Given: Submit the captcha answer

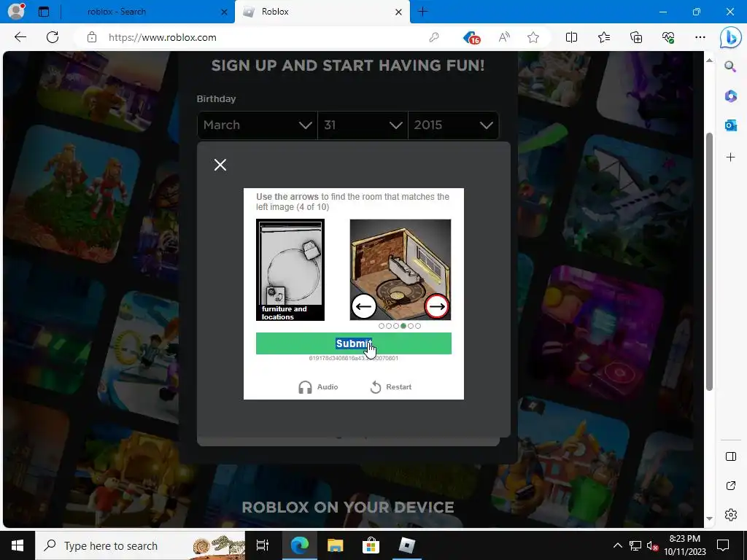Looking at the screenshot, I should [x=354, y=343].
